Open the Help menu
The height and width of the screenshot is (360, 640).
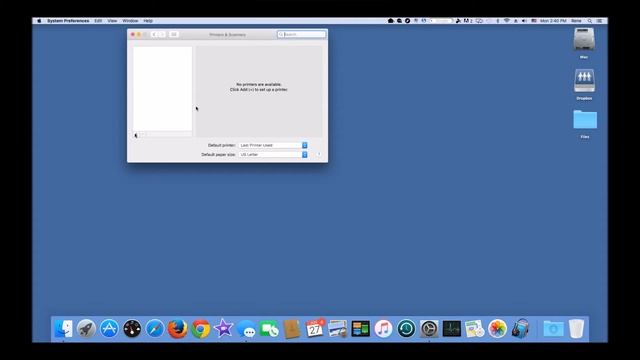[x=148, y=21]
